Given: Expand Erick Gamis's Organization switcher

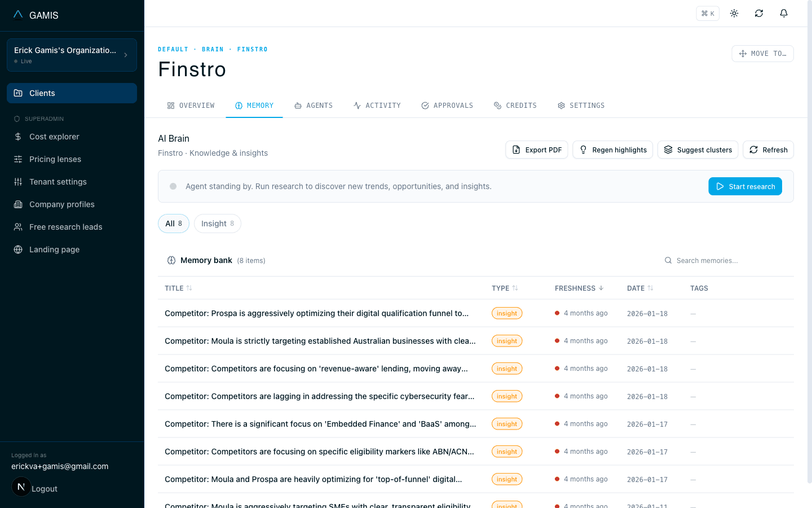Looking at the screenshot, I should coord(72,55).
